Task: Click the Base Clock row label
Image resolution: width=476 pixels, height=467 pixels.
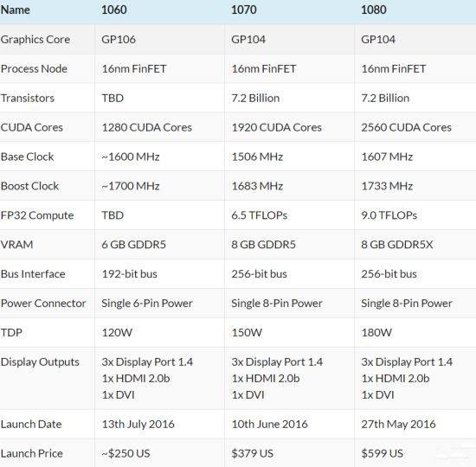Action: 28,157
